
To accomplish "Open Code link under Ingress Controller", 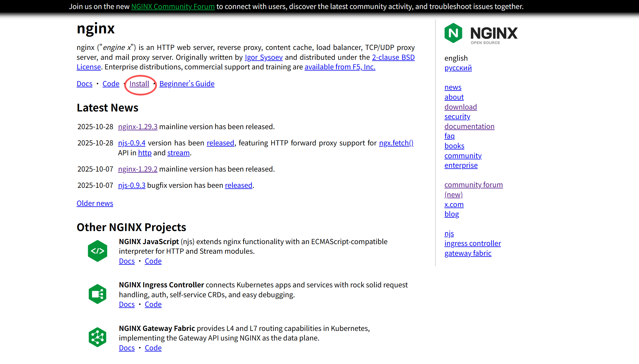I will click(153, 304).
